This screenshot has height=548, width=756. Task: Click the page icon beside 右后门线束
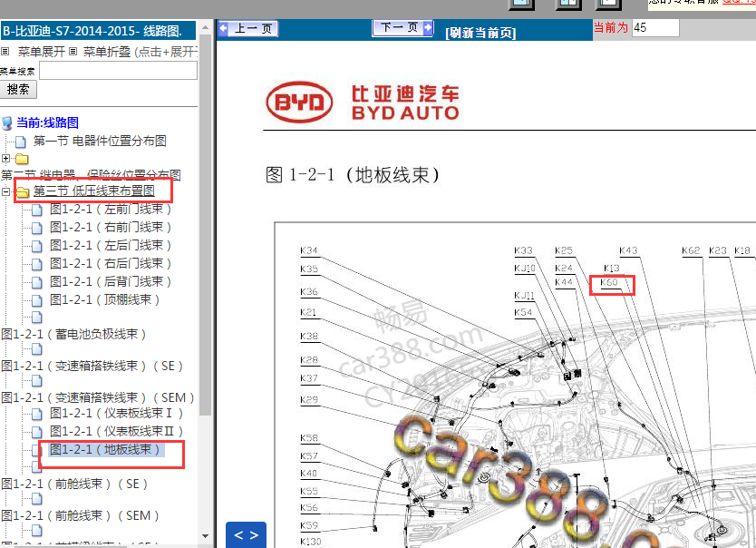(36, 264)
